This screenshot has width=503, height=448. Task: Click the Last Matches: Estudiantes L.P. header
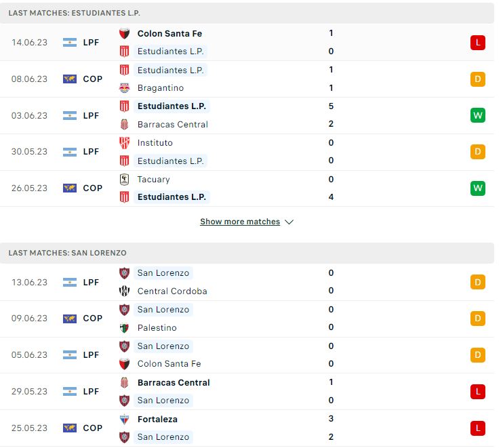[74, 13]
